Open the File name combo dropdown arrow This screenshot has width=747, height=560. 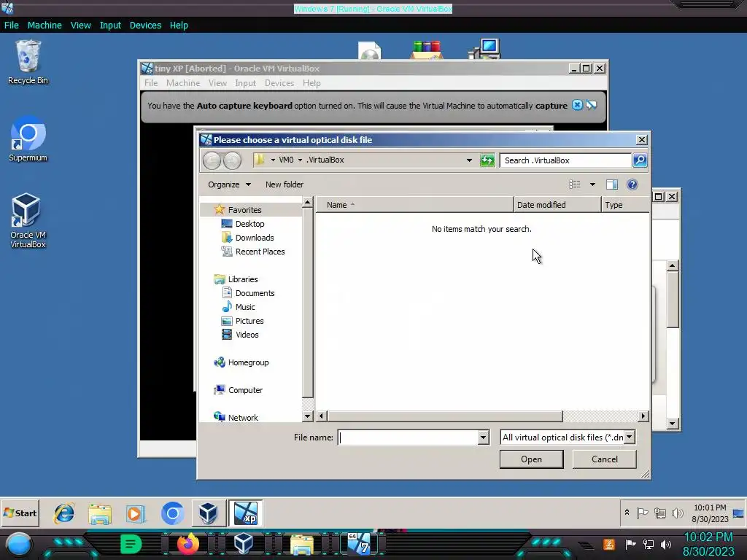tap(483, 437)
